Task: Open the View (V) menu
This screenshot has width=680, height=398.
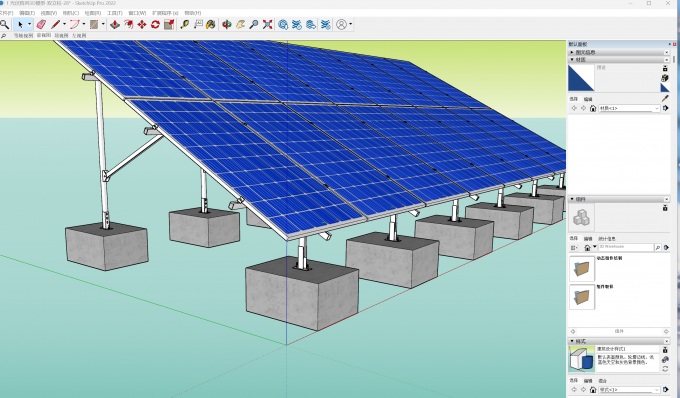Action: coord(49,13)
